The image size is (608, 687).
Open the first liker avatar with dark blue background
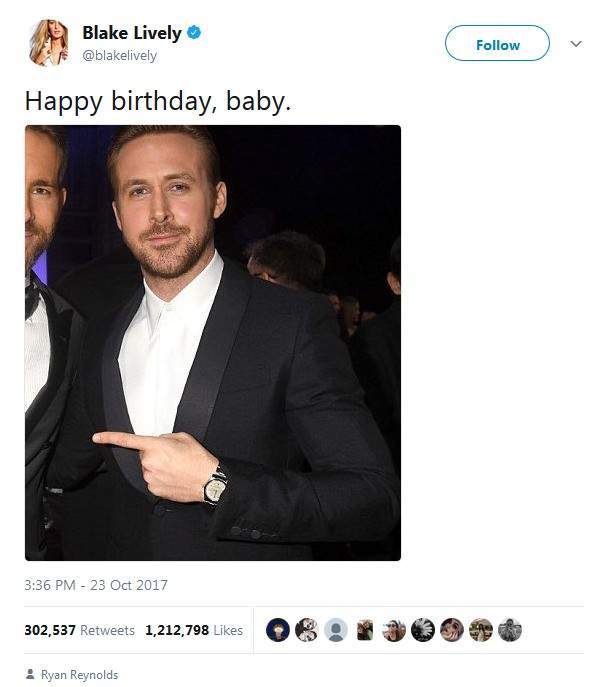pos(278,630)
